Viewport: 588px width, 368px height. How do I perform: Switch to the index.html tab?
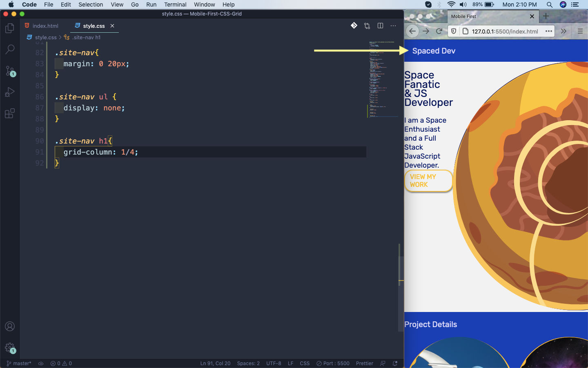click(42, 26)
